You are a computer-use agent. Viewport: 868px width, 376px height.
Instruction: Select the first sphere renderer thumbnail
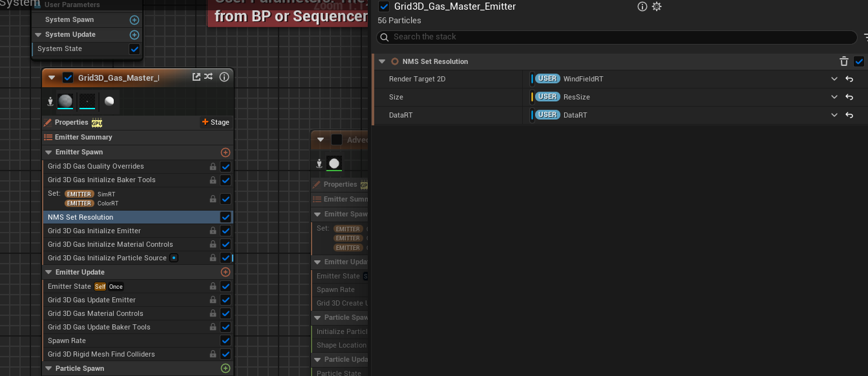click(x=65, y=101)
